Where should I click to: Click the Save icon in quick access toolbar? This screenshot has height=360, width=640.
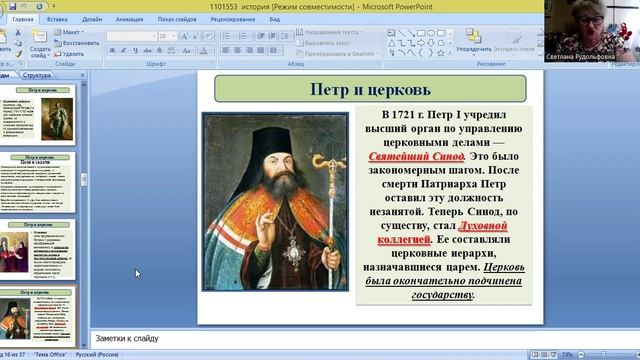12,7
